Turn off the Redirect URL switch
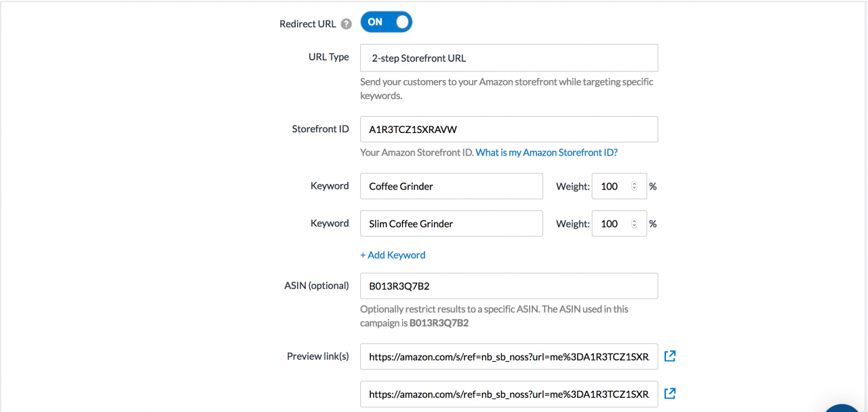This screenshot has height=412, width=868. click(386, 22)
